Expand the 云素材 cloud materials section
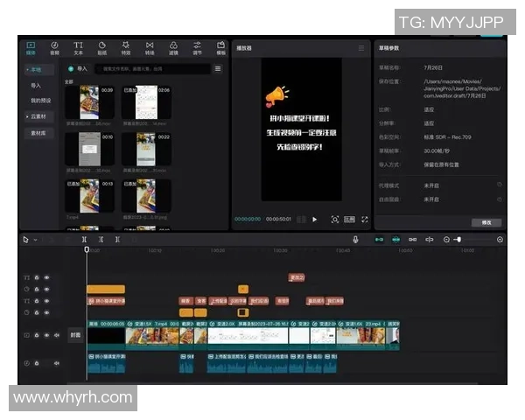Image resolution: width=525 pixels, height=420 pixels. [38, 115]
